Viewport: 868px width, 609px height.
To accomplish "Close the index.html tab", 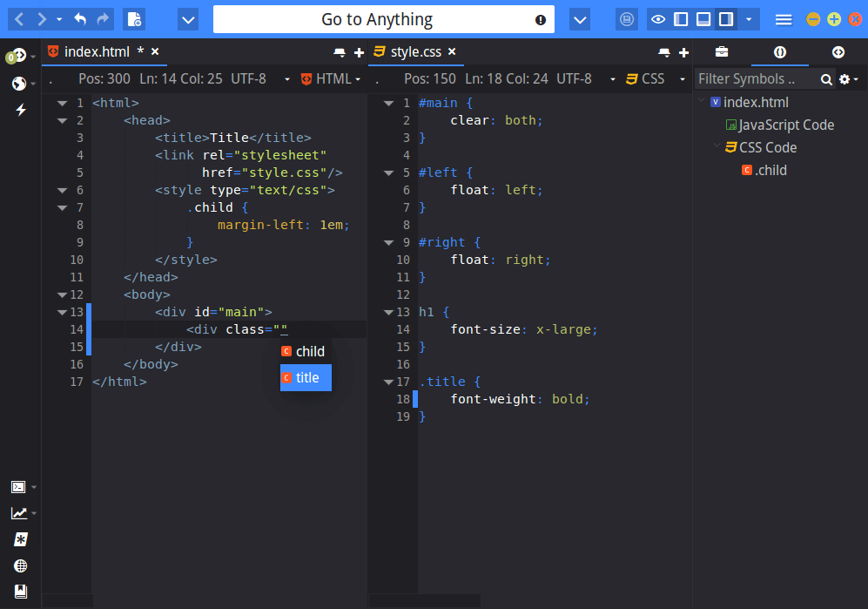I will click(156, 51).
